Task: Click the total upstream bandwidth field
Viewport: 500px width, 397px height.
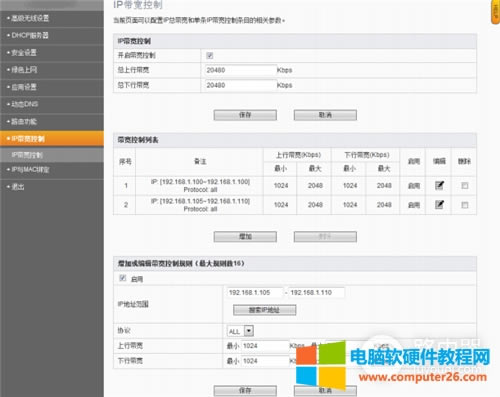Action: click(240, 70)
